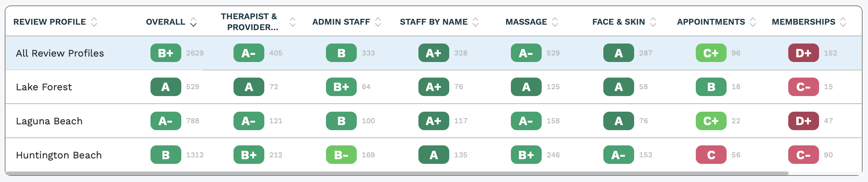Open the Laguna Beach review profile

pyautogui.click(x=49, y=121)
